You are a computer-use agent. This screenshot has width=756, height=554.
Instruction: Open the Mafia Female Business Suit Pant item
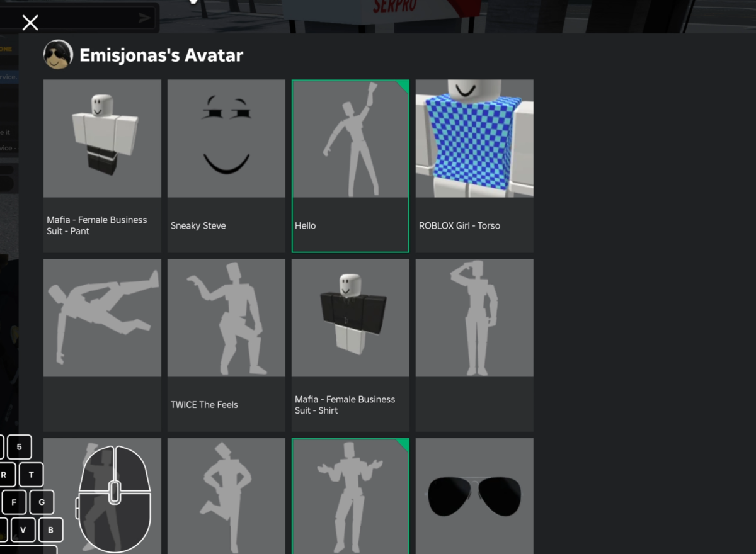pos(102,165)
